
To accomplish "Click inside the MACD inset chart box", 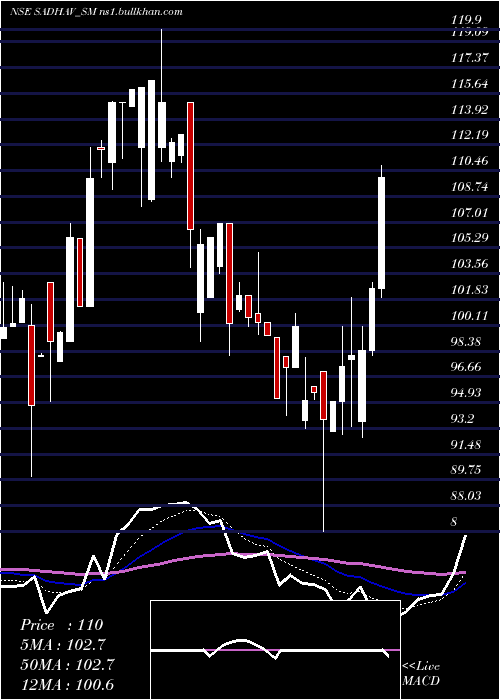I will tap(275, 650).
